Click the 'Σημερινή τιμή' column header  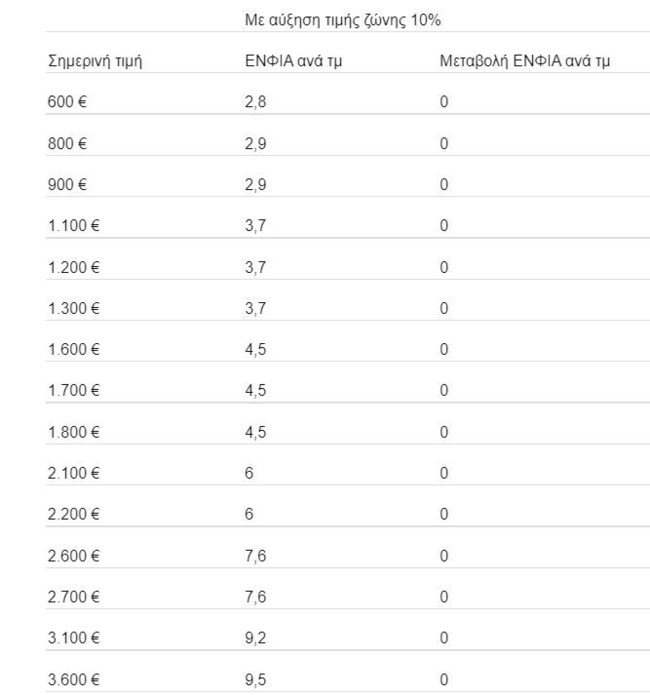tap(96, 61)
